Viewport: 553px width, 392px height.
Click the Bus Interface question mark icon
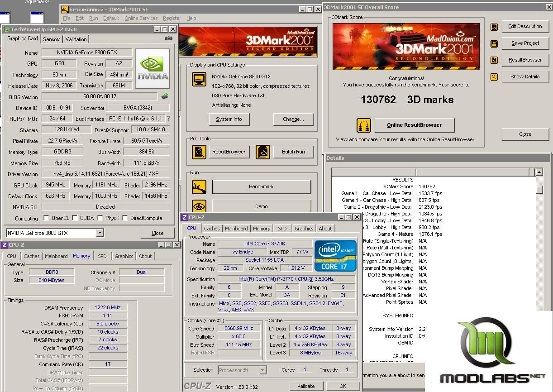pos(168,119)
